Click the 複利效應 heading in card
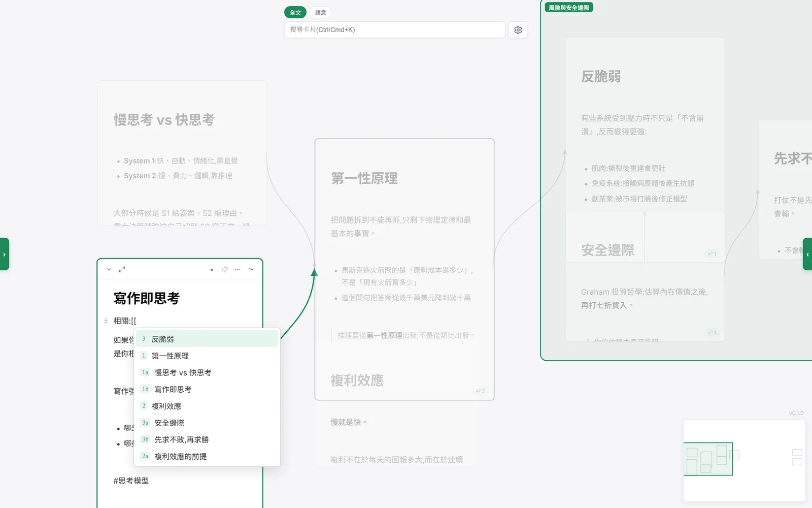The height and width of the screenshot is (508, 812). click(357, 380)
